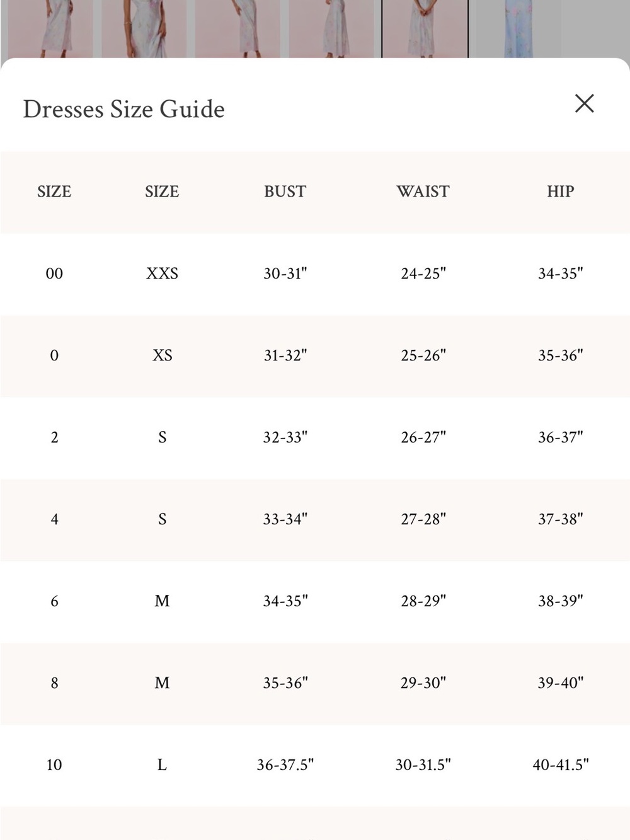Click the Dresses Size Guide heading
The width and height of the screenshot is (630, 840).
(x=124, y=109)
